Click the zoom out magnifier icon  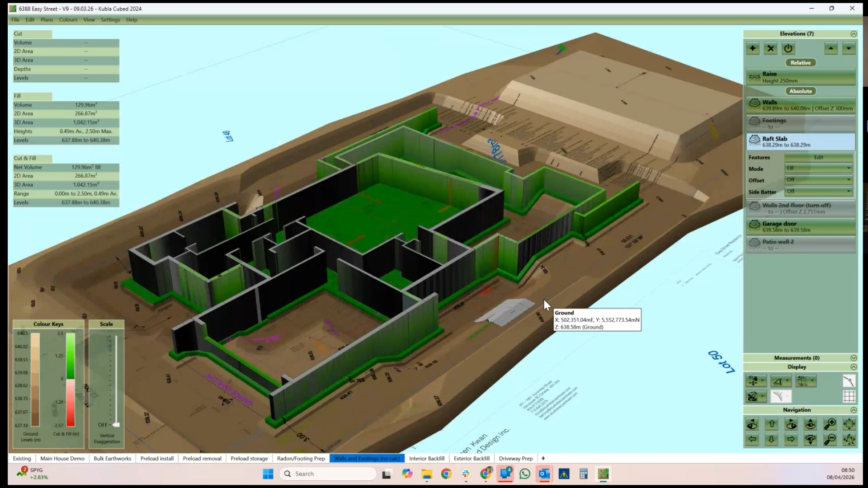(x=830, y=439)
